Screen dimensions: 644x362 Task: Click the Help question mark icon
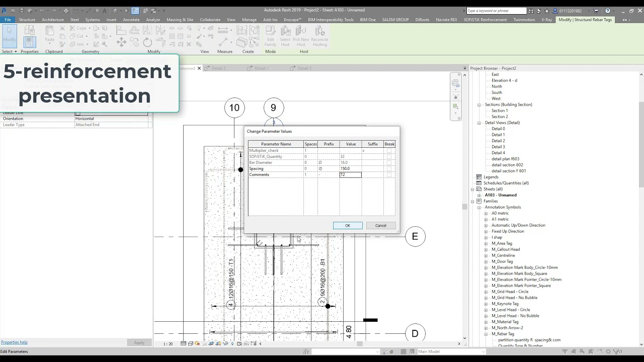[x=608, y=11]
